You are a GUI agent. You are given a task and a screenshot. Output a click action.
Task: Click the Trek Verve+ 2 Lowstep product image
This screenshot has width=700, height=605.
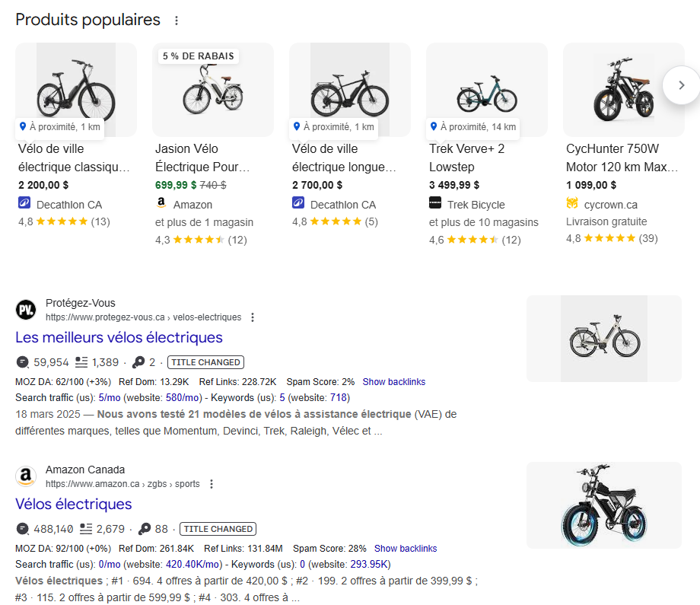click(x=487, y=90)
